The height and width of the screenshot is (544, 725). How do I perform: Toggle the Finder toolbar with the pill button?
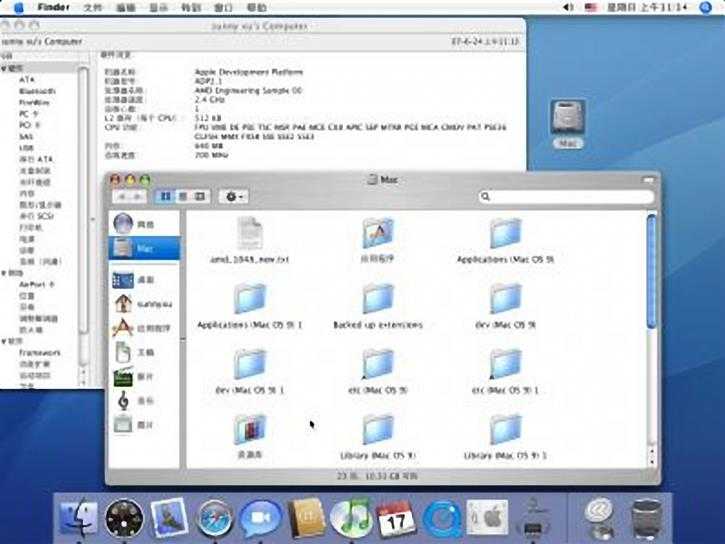coord(648,179)
